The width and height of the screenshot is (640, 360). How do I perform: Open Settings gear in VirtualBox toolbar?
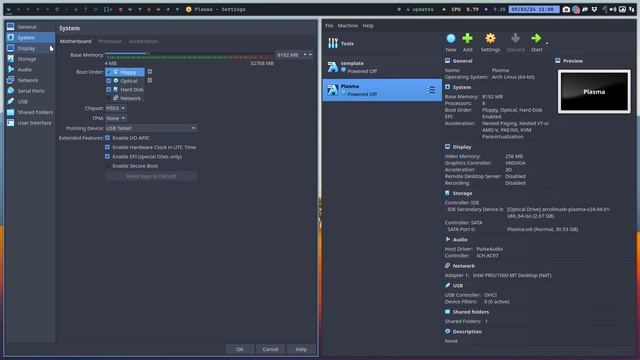(x=490, y=39)
